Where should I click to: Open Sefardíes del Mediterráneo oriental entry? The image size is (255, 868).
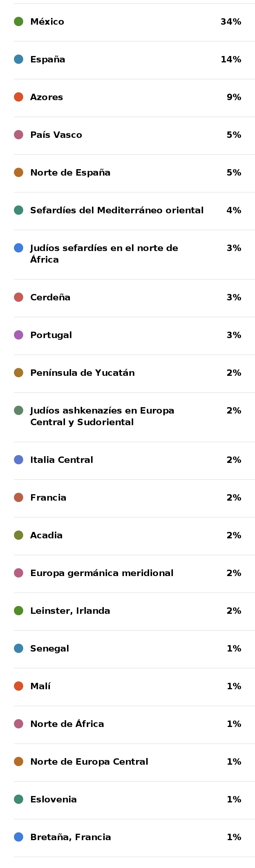117,210
